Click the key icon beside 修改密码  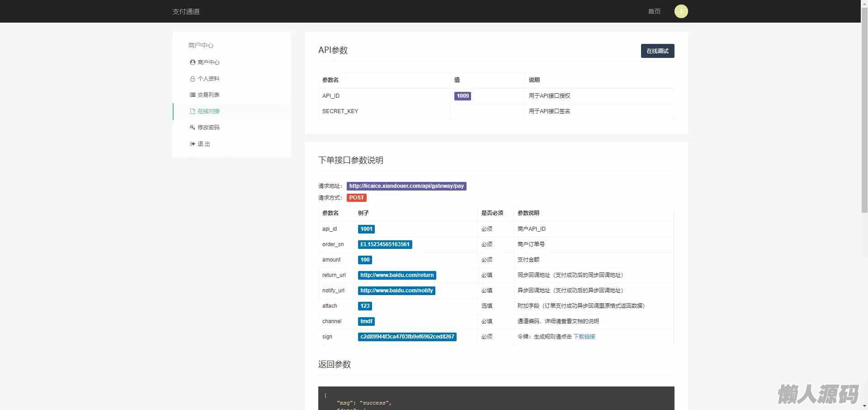coord(193,128)
